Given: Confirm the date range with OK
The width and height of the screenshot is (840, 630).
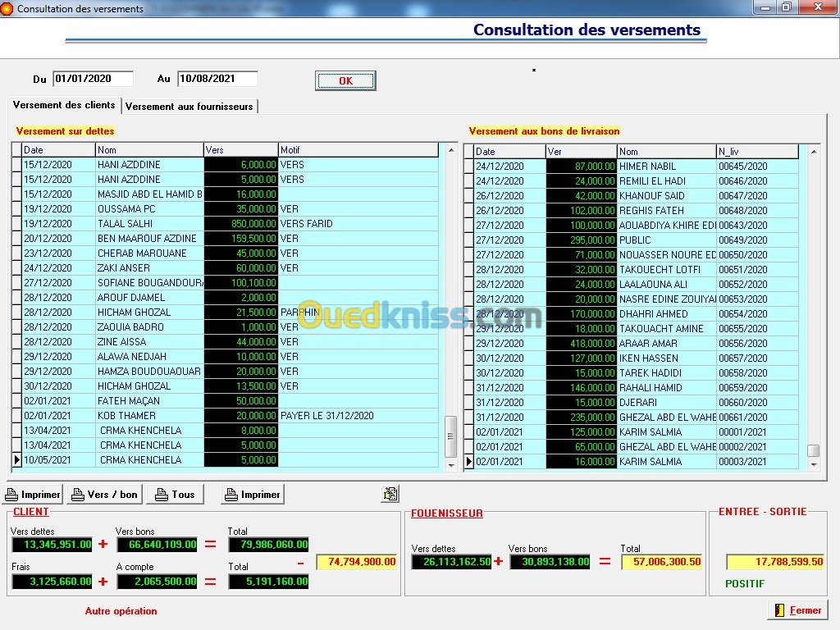Looking at the screenshot, I should pos(345,80).
